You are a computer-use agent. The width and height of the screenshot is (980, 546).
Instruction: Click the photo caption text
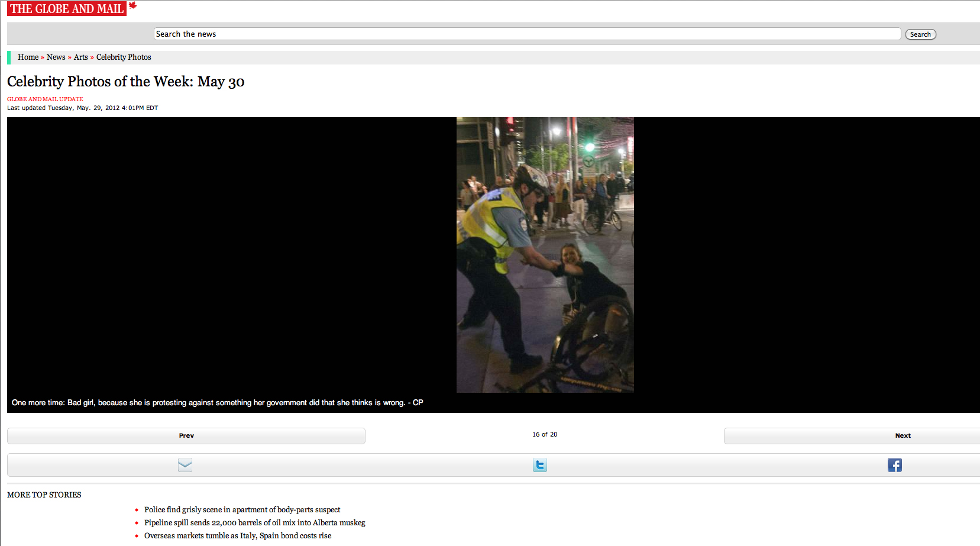coord(217,403)
